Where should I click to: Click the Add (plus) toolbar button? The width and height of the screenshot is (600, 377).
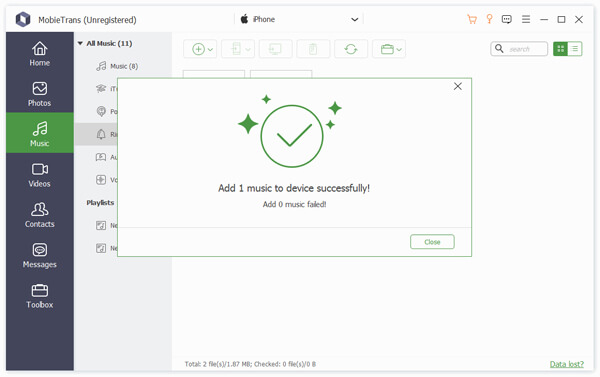point(200,49)
